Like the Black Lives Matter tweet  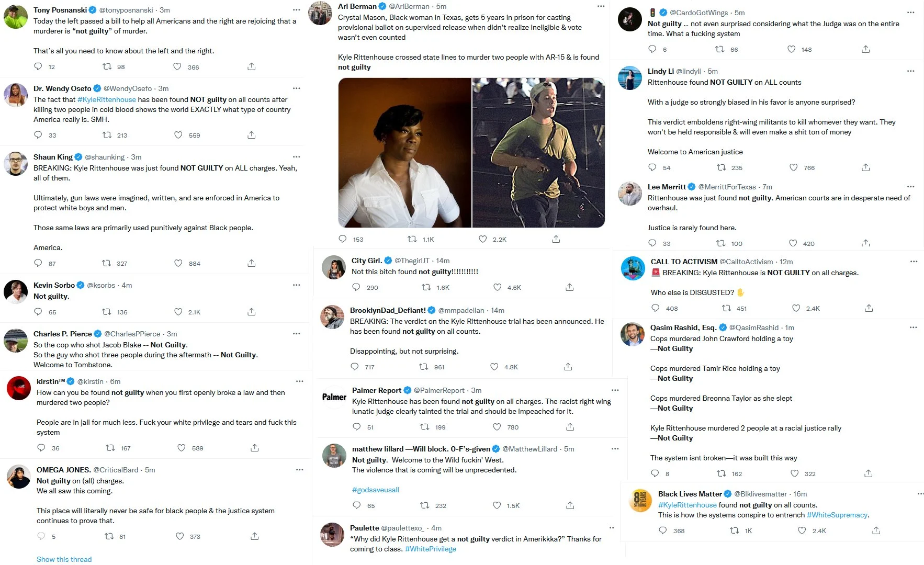pos(802,530)
